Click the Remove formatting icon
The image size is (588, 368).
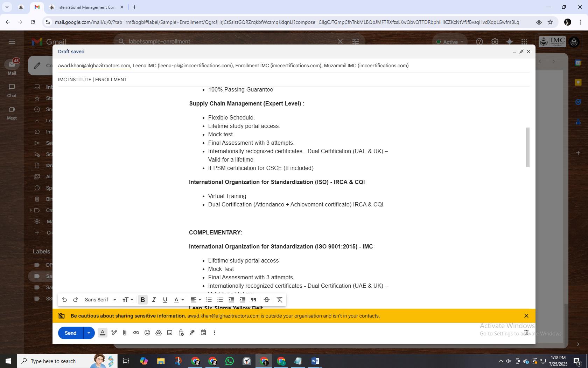click(x=280, y=300)
